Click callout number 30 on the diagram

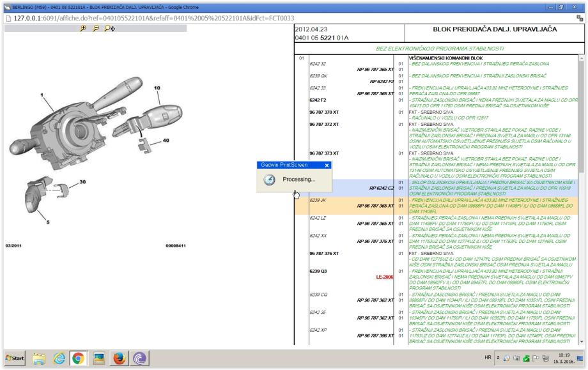[82, 182]
